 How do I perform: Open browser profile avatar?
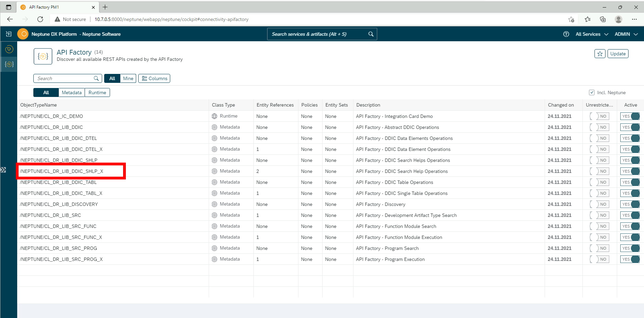(619, 19)
